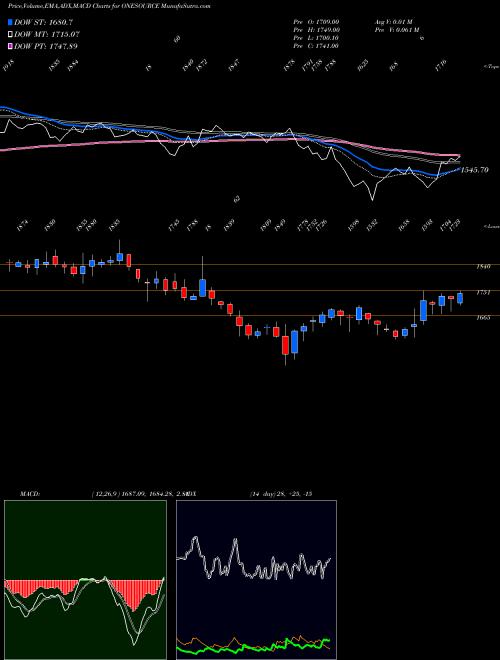Click the 1751 price level label
This screenshot has height=660, width=500.
(483, 293)
